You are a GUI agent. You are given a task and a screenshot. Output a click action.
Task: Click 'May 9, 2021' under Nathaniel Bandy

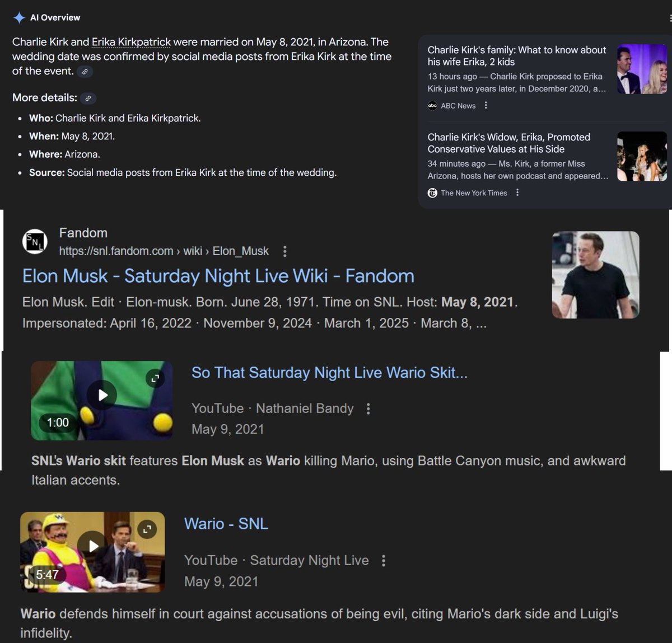point(228,429)
